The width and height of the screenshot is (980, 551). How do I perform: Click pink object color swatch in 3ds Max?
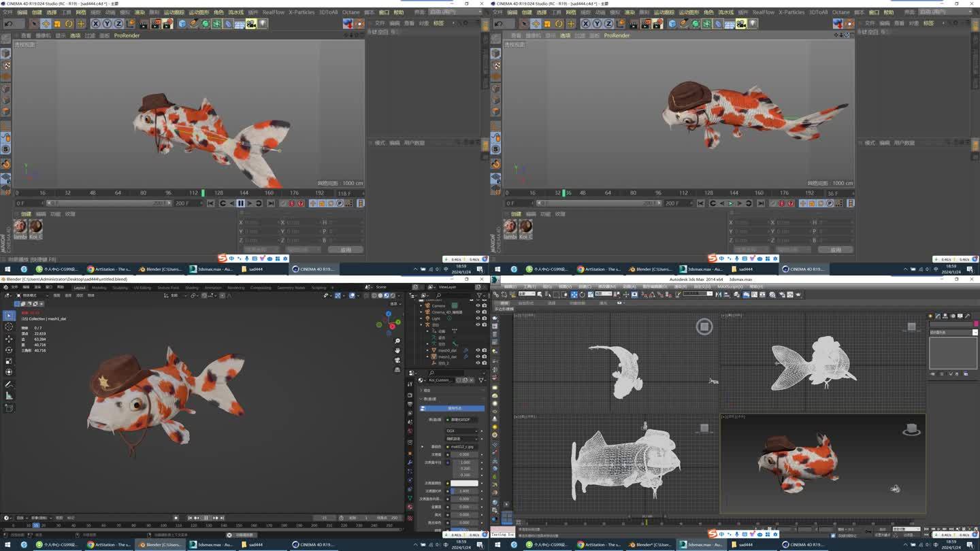pyautogui.click(x=975, y=324)
